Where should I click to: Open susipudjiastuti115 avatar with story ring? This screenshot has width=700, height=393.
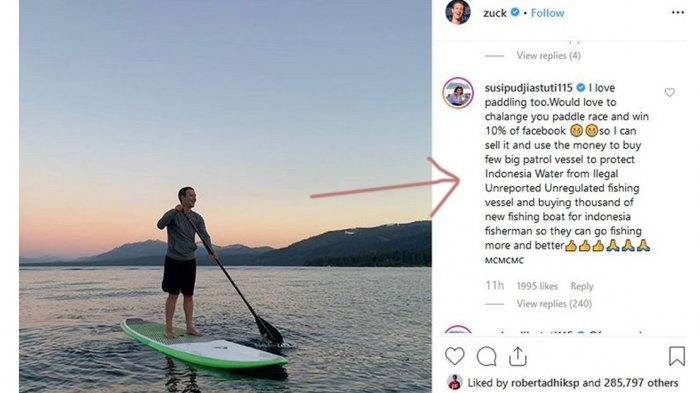458,93
